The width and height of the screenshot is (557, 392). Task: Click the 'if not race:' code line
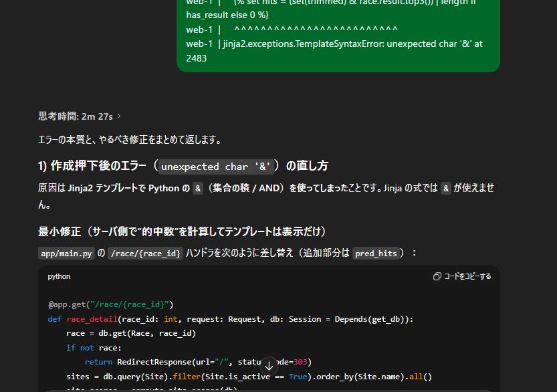coord(94,348)
